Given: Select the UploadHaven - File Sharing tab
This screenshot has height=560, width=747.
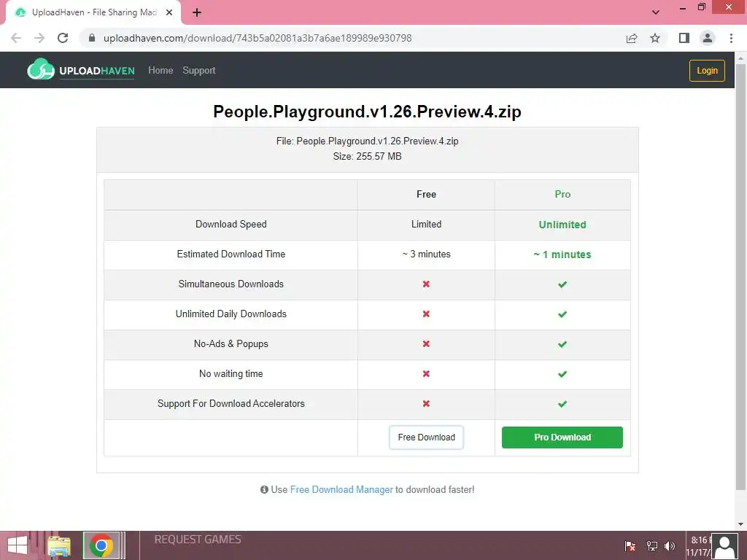Looking at the screenshot, I should click(93, 12).
